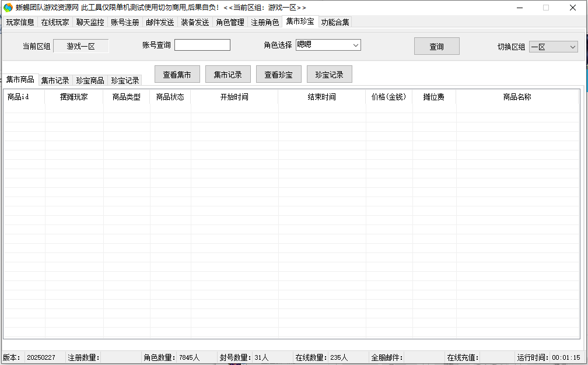Viewport: 588px width, 365px height.
Task: Click the 集市记录 button
Action: [x=228, y=75]
